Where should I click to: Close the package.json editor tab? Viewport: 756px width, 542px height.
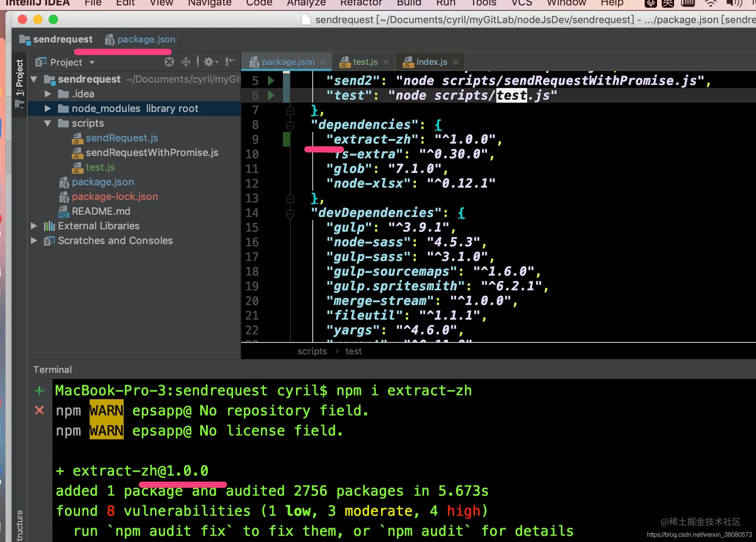click(x=323, y=62)
